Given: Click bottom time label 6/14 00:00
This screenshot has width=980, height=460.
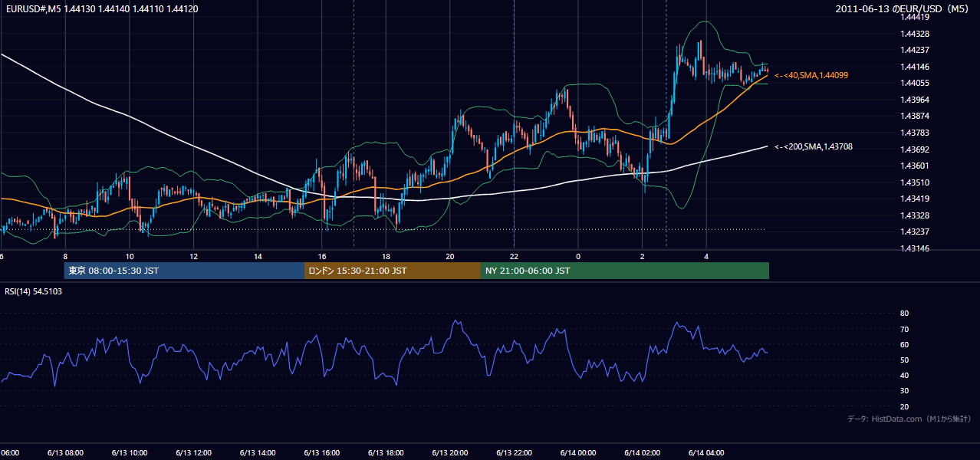Looking at the screenshot, I should click(578, 452).
